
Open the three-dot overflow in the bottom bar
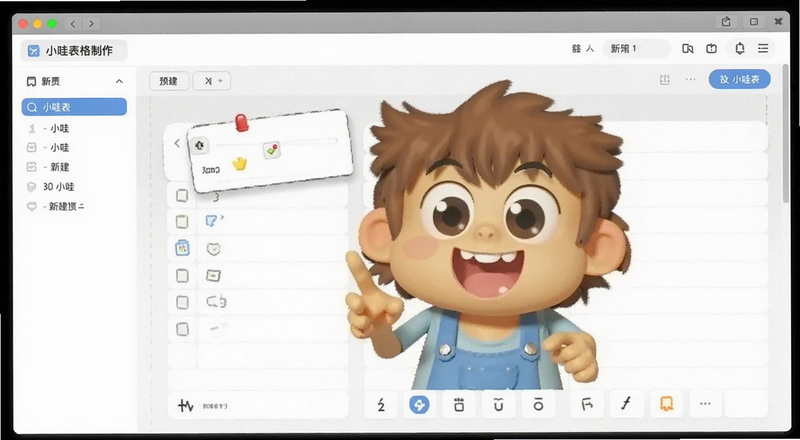(x=705, y=404)
